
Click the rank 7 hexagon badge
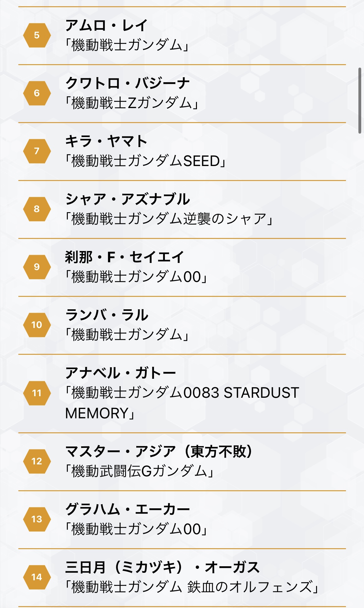(x=37, y=151)
